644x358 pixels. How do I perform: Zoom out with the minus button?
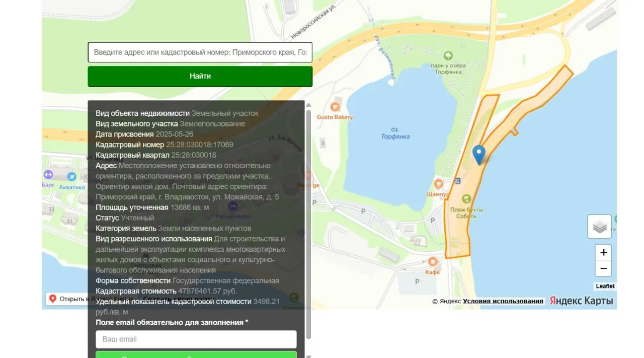pos(603,268)
